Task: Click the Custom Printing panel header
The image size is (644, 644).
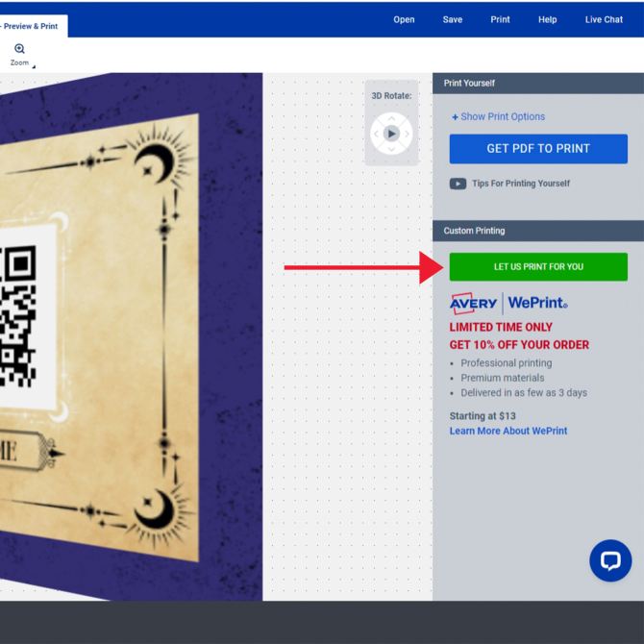Action: (x=538, y=231)
